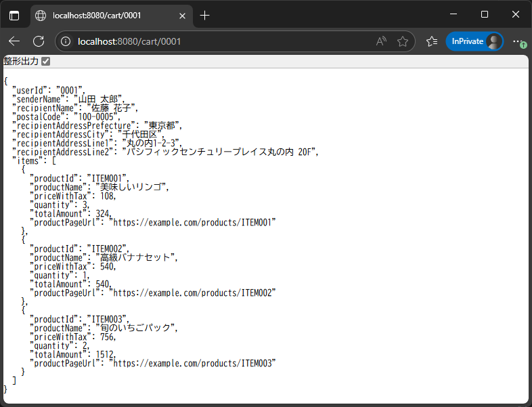The width and height of the screenshot is (532, 407).
Task: Open the InPrivate profile button
Action: (474, 41)
